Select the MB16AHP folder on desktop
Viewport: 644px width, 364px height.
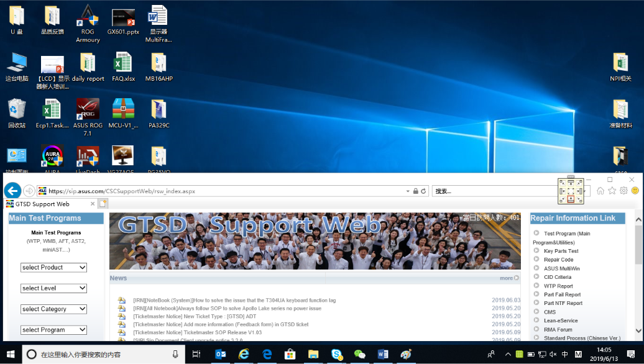tap(159, 67)
